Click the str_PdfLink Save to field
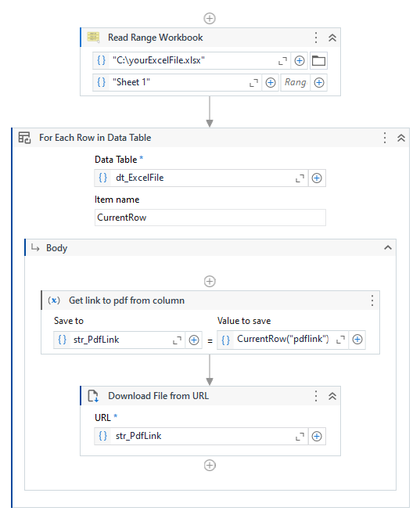 point(119,340)
